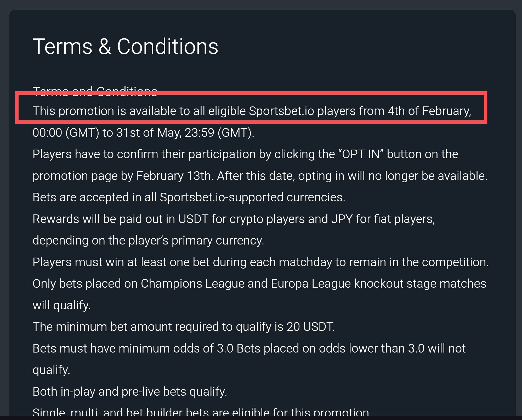Click the partially hidden "Terms and Conditions" subheading

(95, 91)
